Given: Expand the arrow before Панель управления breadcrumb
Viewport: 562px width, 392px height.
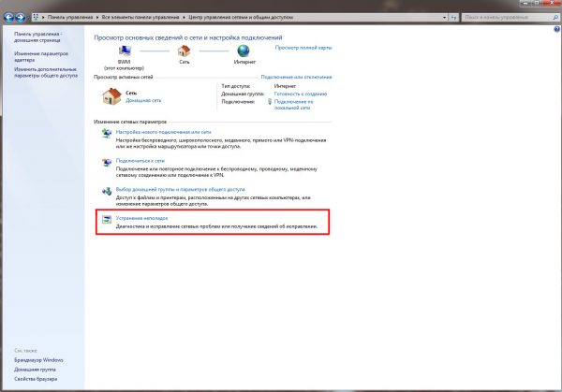Looking at the screenshot, I should click(43, 17).
